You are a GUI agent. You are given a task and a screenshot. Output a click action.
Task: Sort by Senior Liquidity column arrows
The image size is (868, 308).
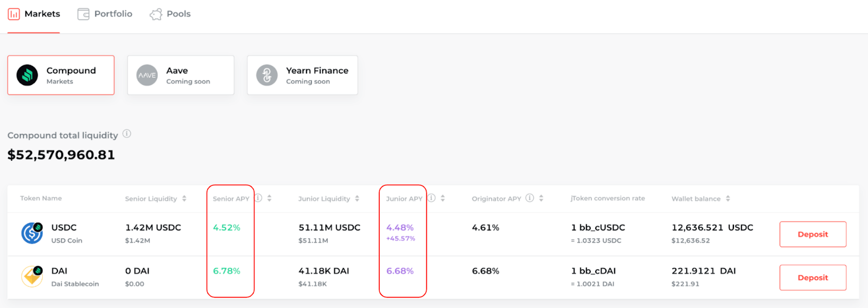[184, 198]
